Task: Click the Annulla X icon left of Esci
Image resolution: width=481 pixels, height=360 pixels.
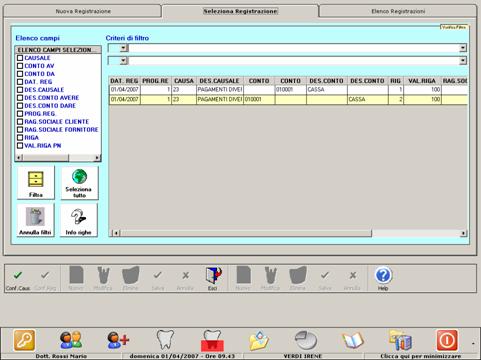Action: click(x=185, y=279)
